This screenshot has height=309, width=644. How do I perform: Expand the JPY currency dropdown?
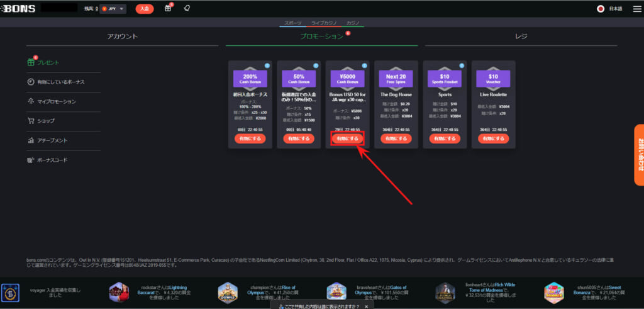point(113,9)
